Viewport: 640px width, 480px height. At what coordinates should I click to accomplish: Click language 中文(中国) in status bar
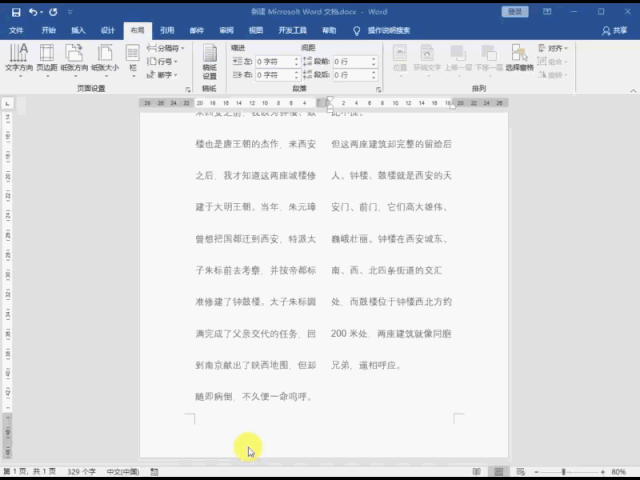(x=123, y=472)
